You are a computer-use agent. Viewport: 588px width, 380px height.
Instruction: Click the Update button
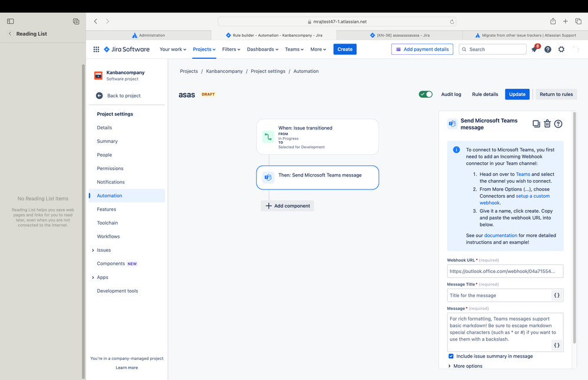517,94
